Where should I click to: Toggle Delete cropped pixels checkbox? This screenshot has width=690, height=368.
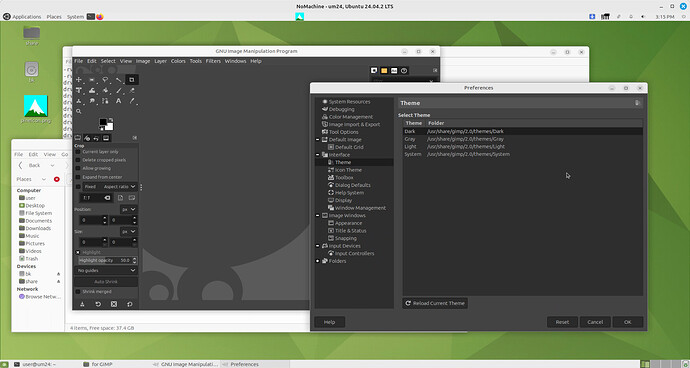[x=78, y=160]
